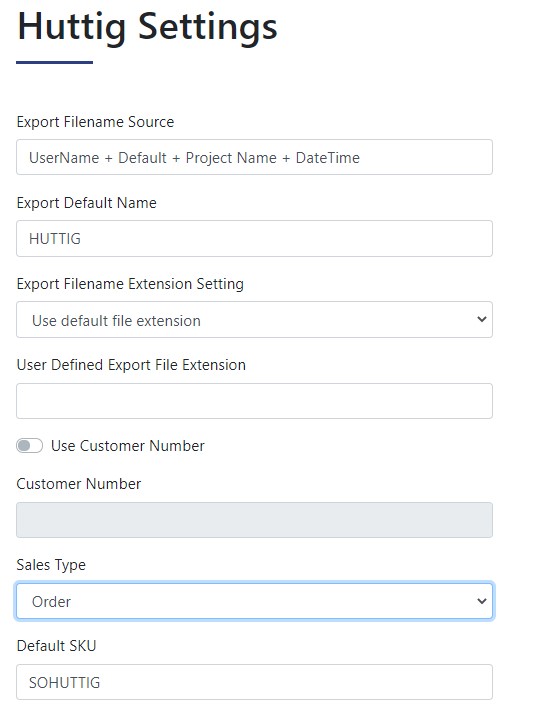The width and height of the screenshot is (541, 710).
Task: Click the 'Export Filename Source' label
Action: pyautogui.click(x=95, y=122)
